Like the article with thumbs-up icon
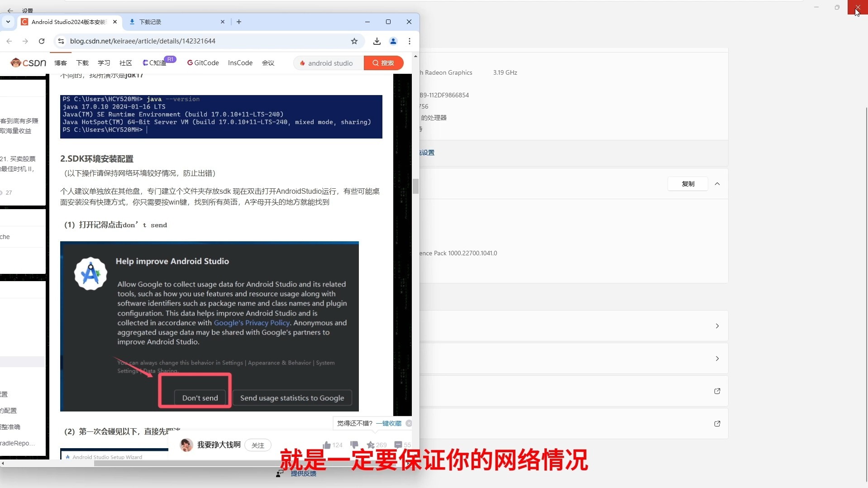The height and width of the screenshot is (488, 868). click(327, 445)
